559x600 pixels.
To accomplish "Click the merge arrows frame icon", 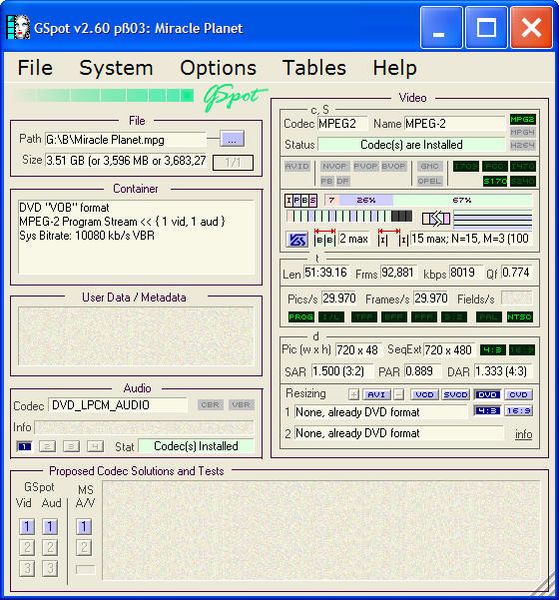I will pyautogui.click(x=436, y=219).
